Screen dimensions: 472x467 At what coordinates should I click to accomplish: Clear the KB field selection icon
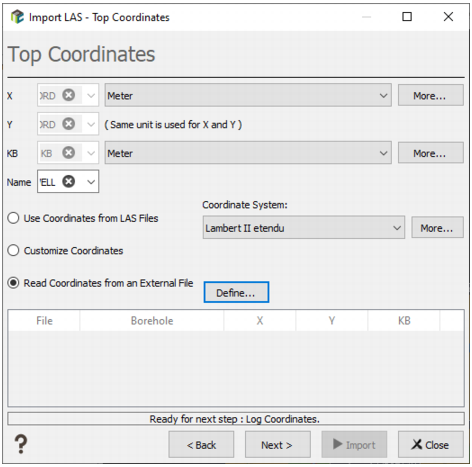[x=69, y=153]
